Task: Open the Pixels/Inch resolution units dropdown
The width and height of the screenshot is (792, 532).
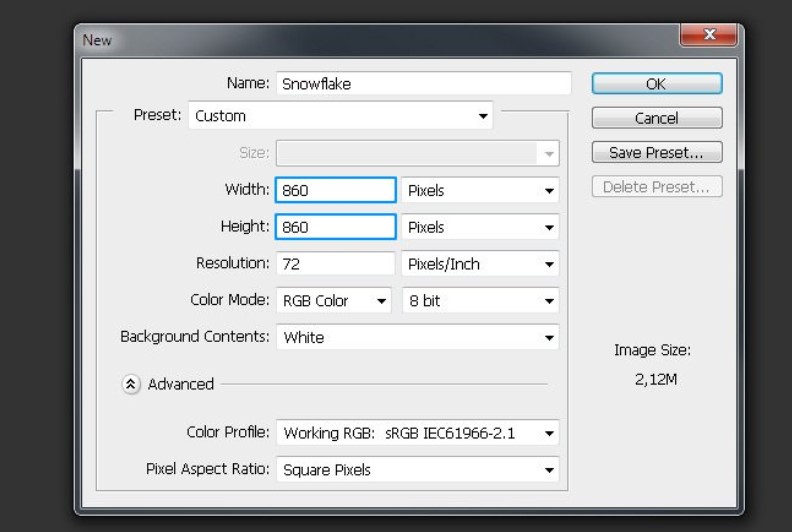Action: pyautogui.click(x=480, y=264)
